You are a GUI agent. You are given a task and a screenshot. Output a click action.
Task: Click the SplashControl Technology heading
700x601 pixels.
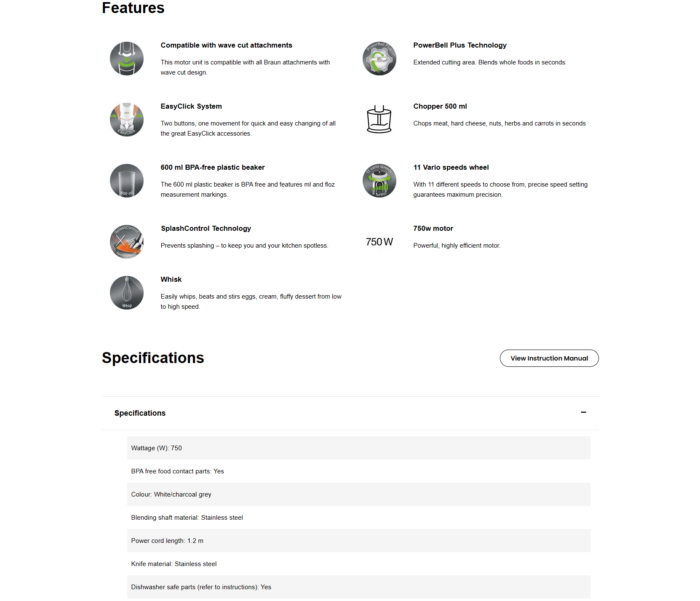(206, 229)
